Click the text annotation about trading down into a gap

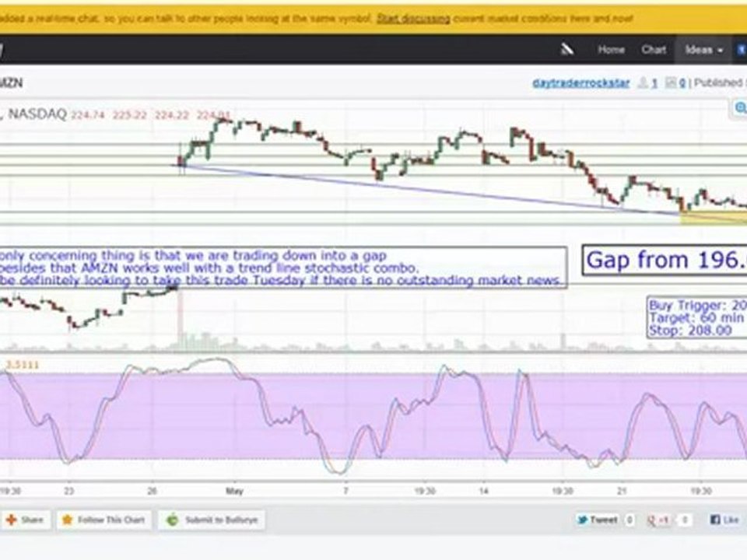(283, 267)
